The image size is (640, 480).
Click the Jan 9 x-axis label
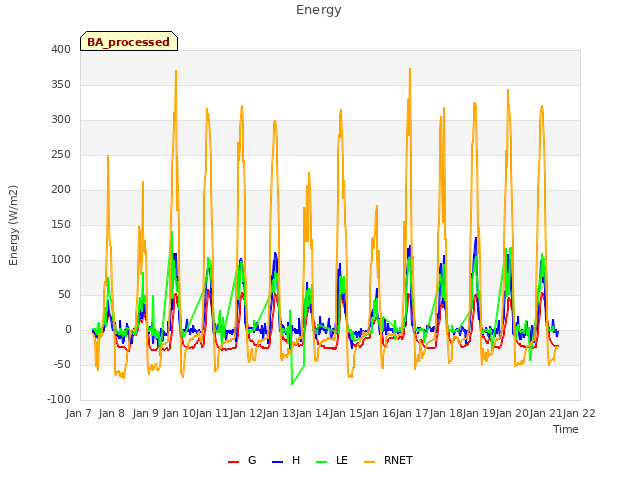[x=146, y=413]
